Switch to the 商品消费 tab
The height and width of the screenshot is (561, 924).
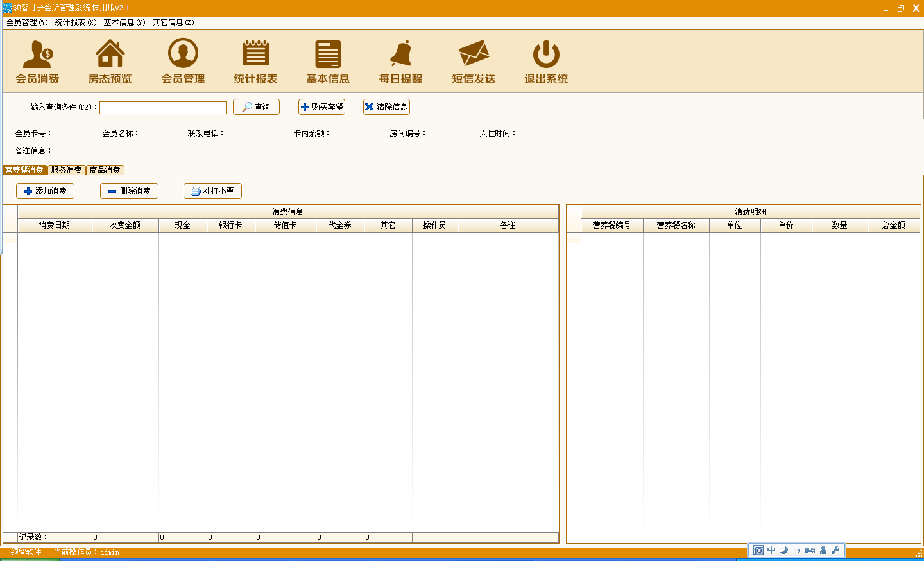pos(105,170)
